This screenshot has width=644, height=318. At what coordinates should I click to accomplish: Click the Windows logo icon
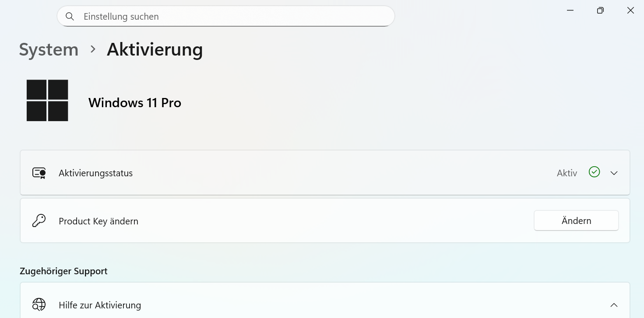47,100
